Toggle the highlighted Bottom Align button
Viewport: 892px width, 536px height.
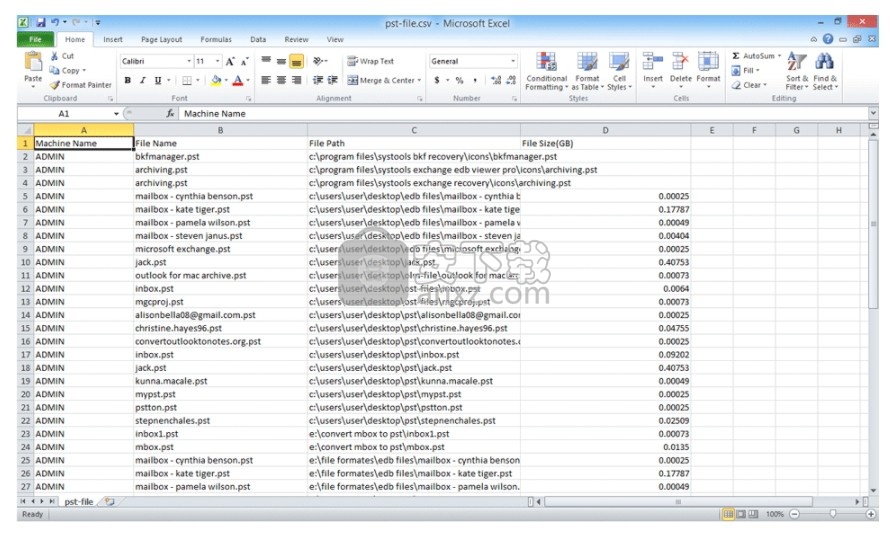pos(296,61)
